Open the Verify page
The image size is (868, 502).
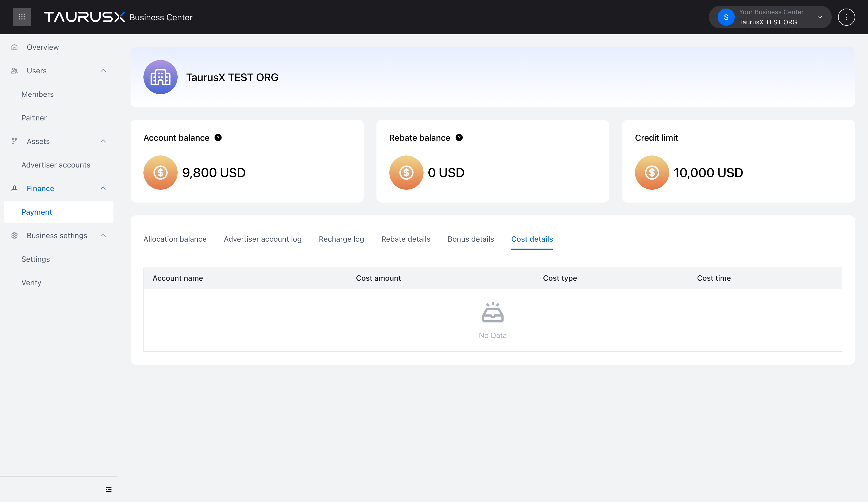(x=31, y=283)
